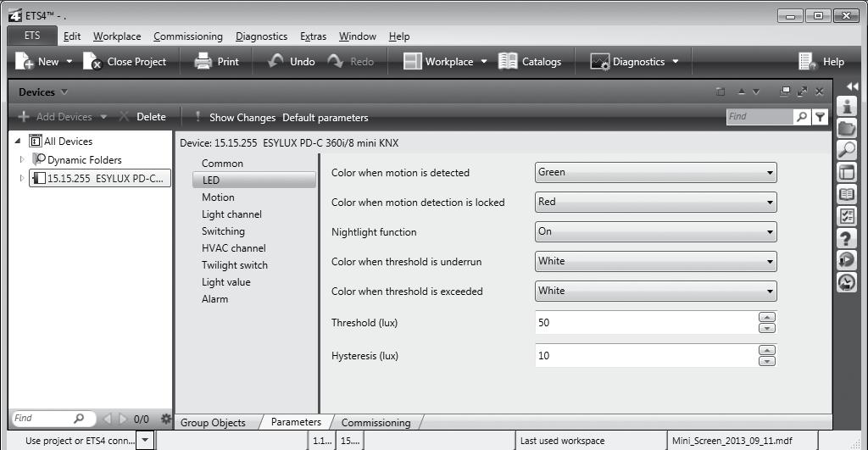This screenshot has height=450, width=868.
Task: Select 15.15.255 ESYLUX PD-C device item
Action: tap(100, 178)
